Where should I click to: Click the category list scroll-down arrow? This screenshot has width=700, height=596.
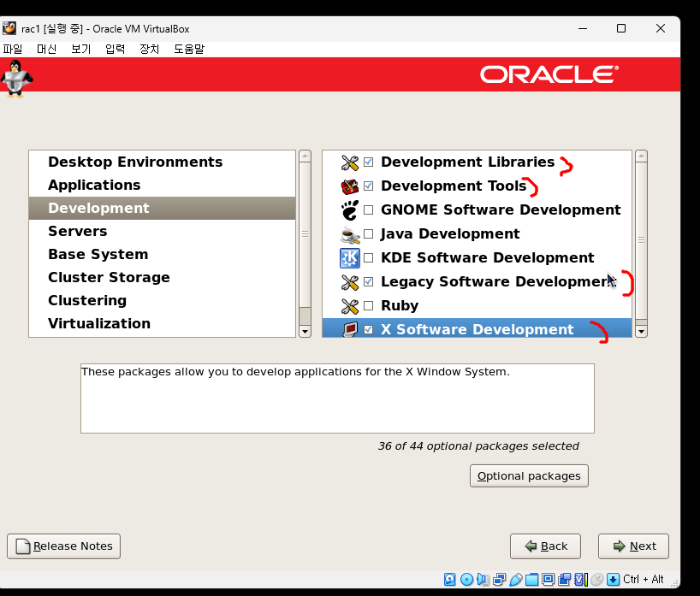[x=305, y=332]
